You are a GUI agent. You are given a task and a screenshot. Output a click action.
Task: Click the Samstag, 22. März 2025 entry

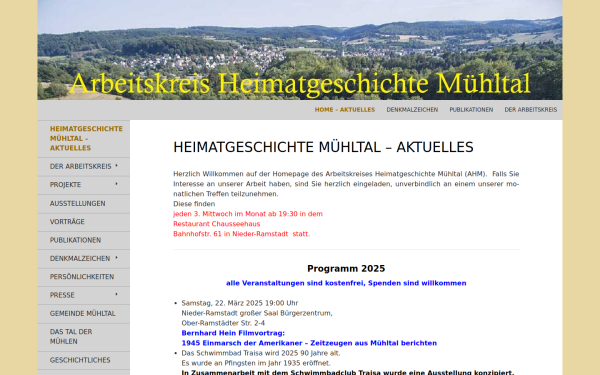coord(240,303)
